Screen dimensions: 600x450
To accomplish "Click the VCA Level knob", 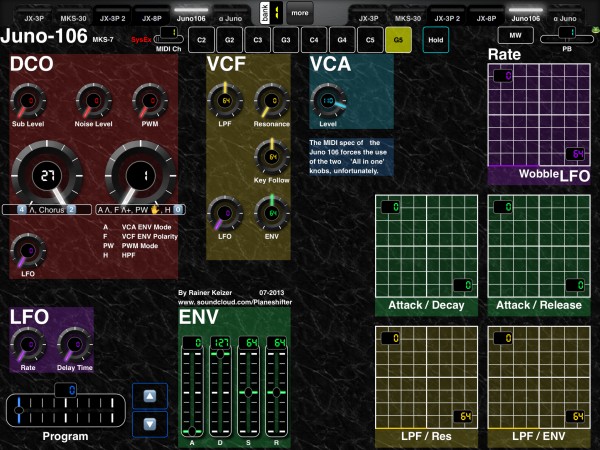I will tap(328, 101).
